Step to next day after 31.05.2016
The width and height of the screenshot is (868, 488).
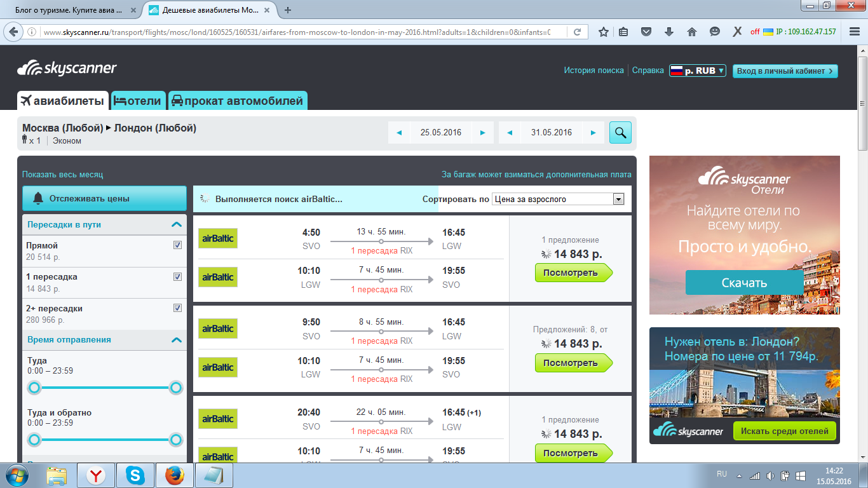click(593, 132)
